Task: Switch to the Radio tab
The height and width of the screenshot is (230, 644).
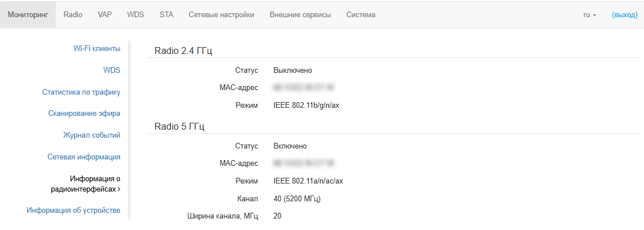Action: (73, 15)
